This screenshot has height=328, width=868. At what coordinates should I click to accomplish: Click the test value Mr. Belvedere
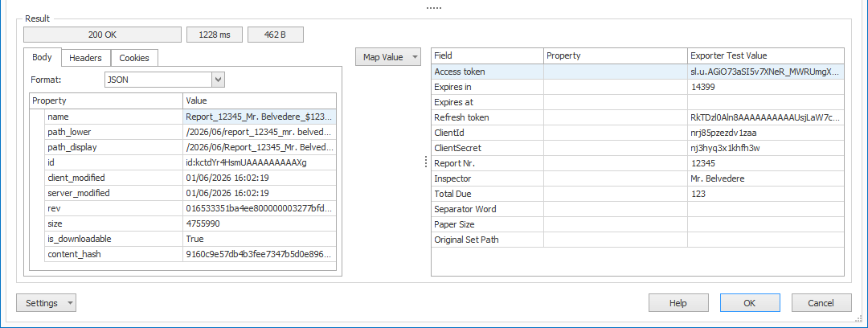pos(717,178)
